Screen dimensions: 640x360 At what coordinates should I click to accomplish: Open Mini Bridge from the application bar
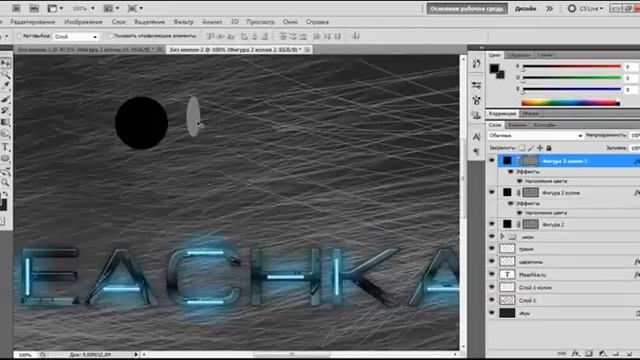[34, 8]
